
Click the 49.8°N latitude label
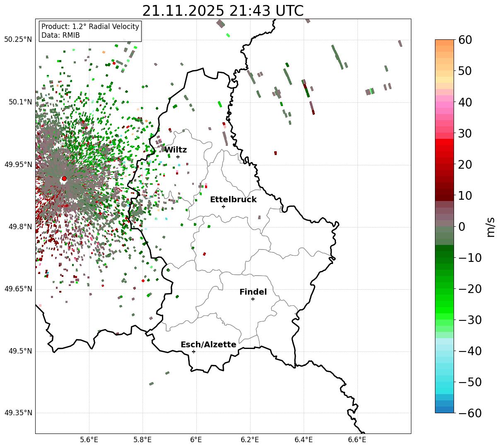click(x=20, y=227)
